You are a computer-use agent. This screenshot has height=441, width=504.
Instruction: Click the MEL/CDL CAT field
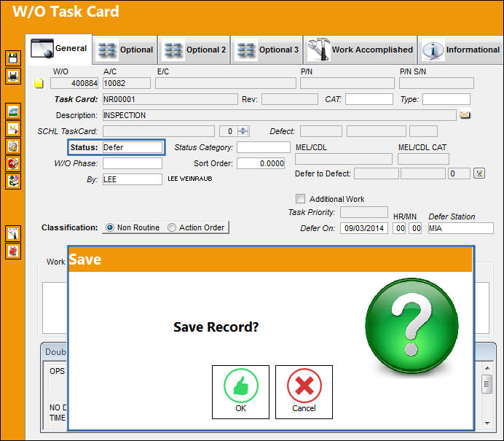click(x=423, y=159)
